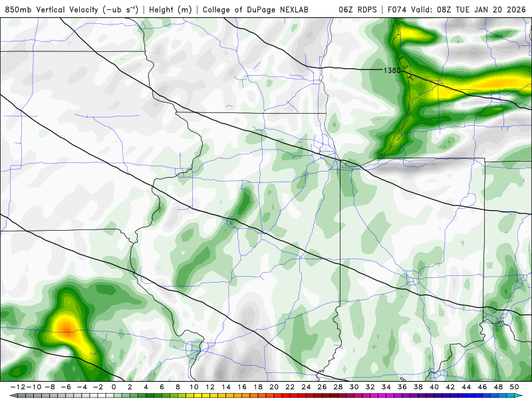The image size is (532, 399).
Task: Select the "-12" color scale value
Action: pyautogui.click(x=18, y=387)
